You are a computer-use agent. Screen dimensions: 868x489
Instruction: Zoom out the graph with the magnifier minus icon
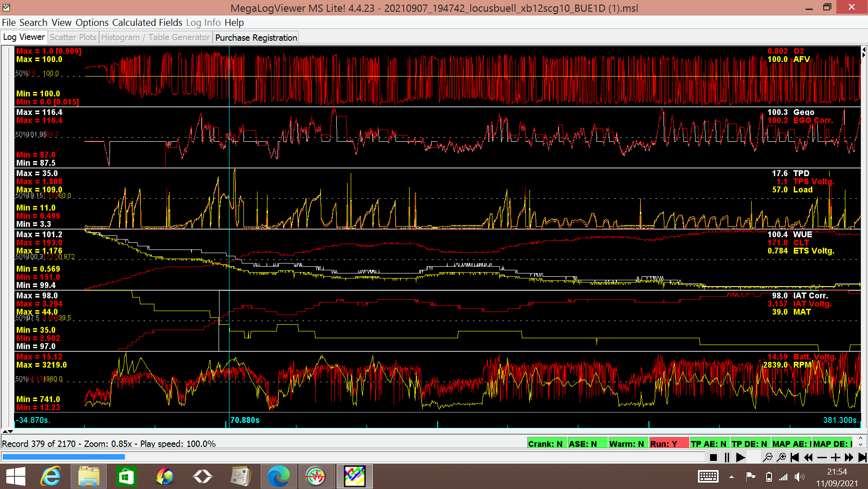(768, 457)
